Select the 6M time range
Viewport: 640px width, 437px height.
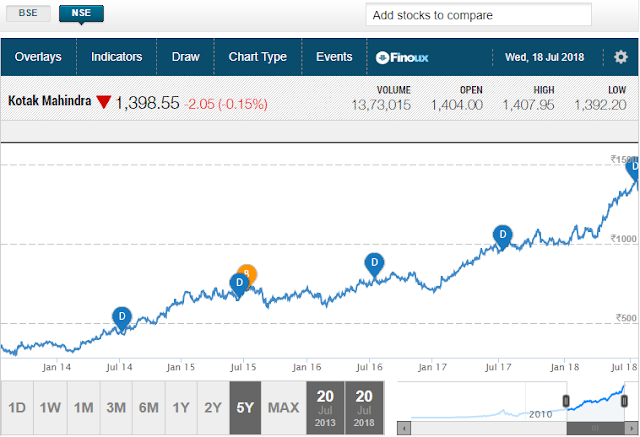pyautogui.click(x=149, y=408)
